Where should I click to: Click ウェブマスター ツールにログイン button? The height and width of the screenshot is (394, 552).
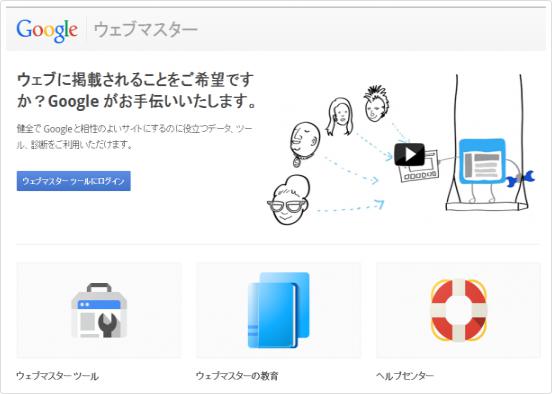pyautogui.click(x=74, y=181)
